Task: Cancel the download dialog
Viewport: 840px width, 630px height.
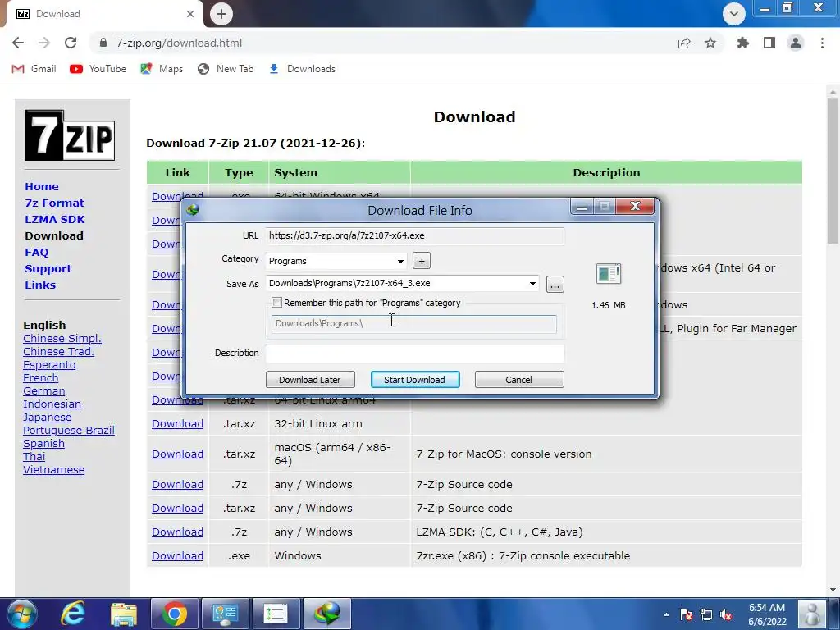Action: [x=519, y=379]
